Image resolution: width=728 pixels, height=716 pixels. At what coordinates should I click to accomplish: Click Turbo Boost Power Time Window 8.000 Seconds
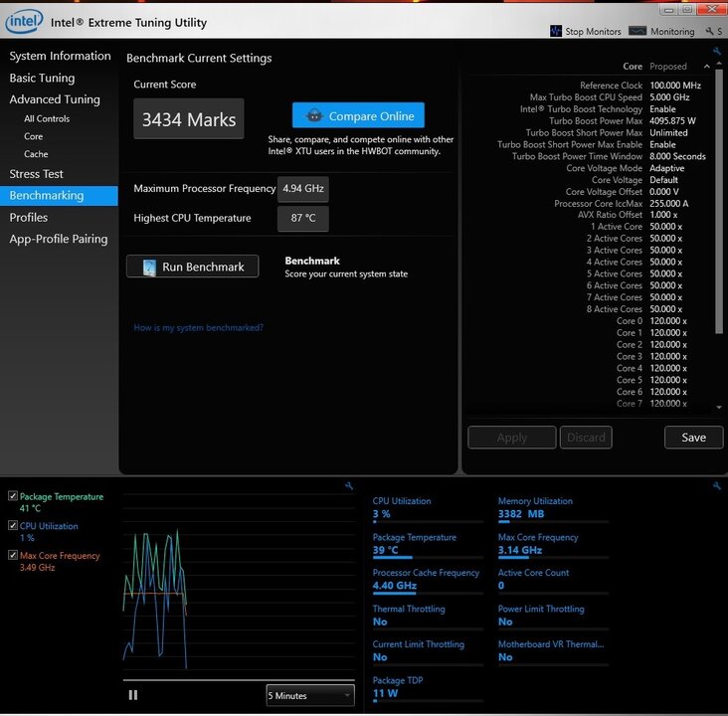[677, 156]
